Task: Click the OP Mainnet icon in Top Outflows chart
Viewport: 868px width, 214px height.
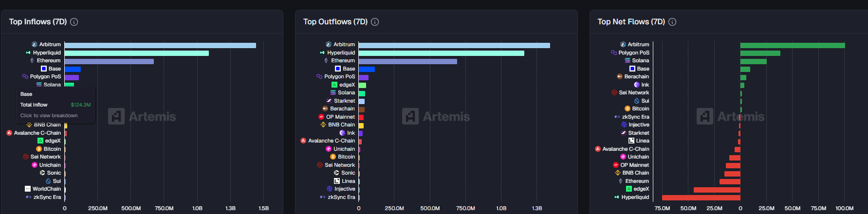Action: [321, 117]
